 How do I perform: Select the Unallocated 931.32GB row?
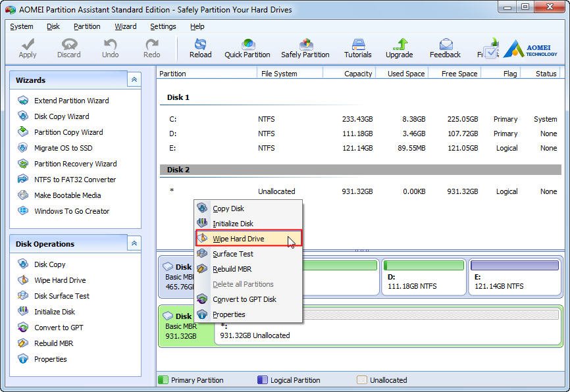point(361,191)
